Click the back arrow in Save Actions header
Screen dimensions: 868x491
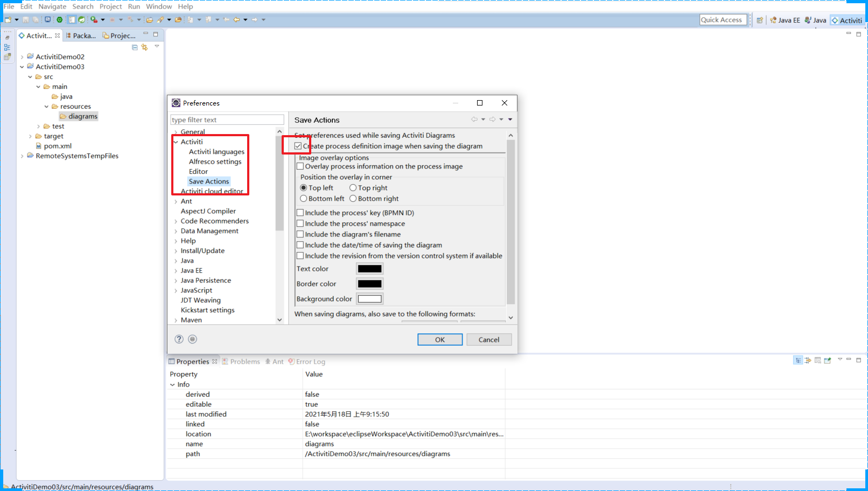click(474, 120)
